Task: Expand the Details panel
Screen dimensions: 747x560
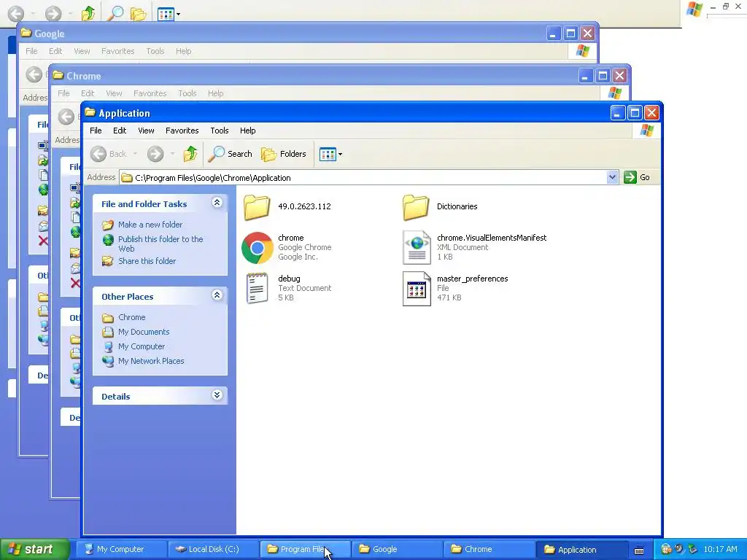Action: point(217,395)
